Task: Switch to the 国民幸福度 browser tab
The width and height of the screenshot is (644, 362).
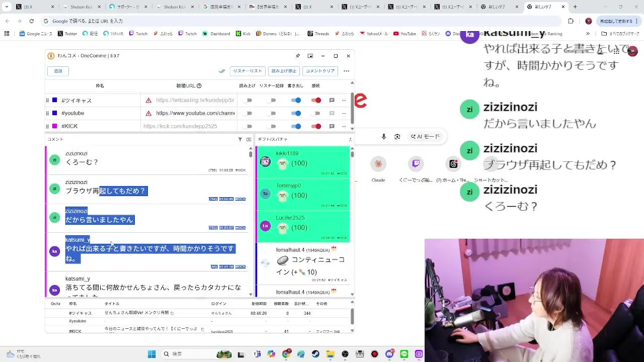Action: [x=221, y=7]
